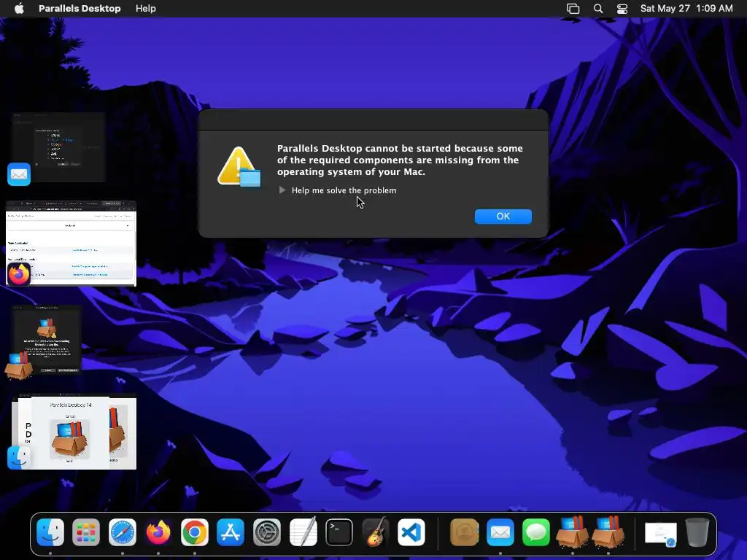747x560 pixels.
Task: Open Contacts from the Dock
Action: (464, 532)
